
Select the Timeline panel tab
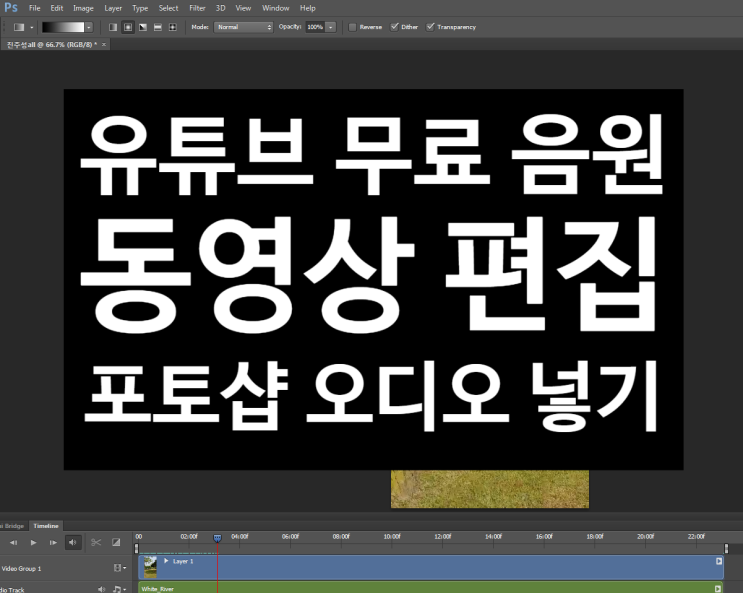click(46, 526)
